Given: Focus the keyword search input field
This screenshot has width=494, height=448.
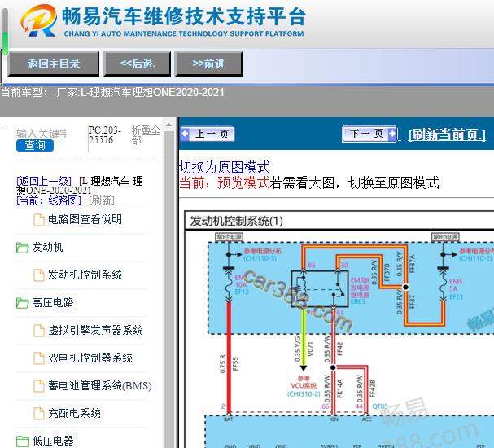Looking at the screenshot, I should (x=42, y=134).
